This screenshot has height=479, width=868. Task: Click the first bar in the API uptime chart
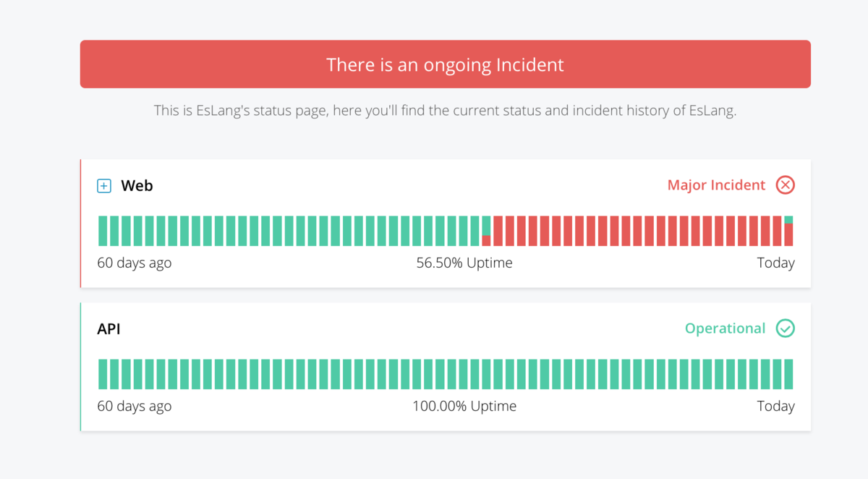(x=103, y=374)
